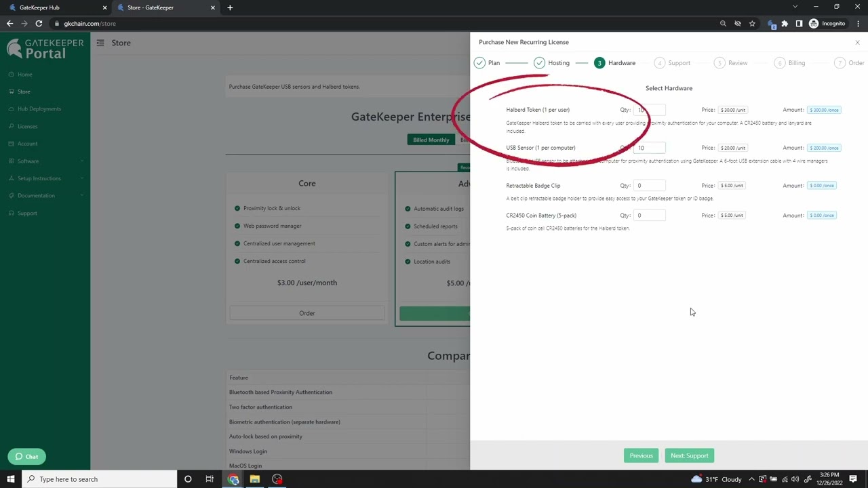The width and height of the screenshot is (868, 488).
Task: Click the Incognito profile indicator
Action: point(827,24)
